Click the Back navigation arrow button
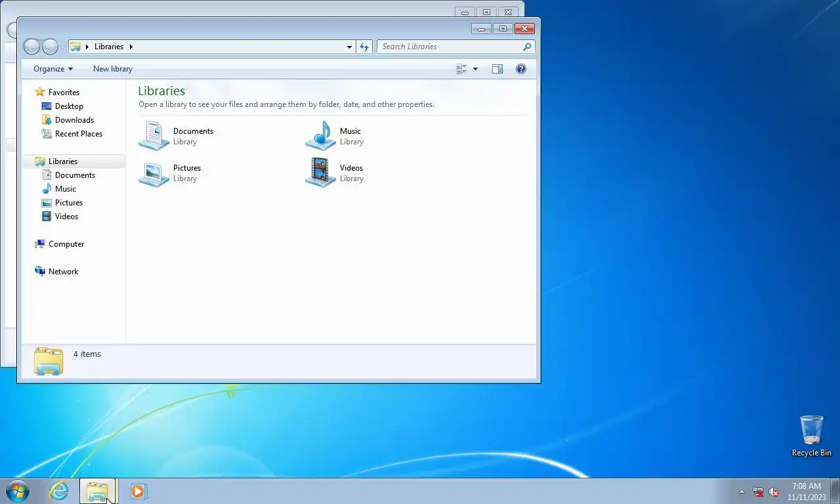The image size is (840, 504). (31, 47)
